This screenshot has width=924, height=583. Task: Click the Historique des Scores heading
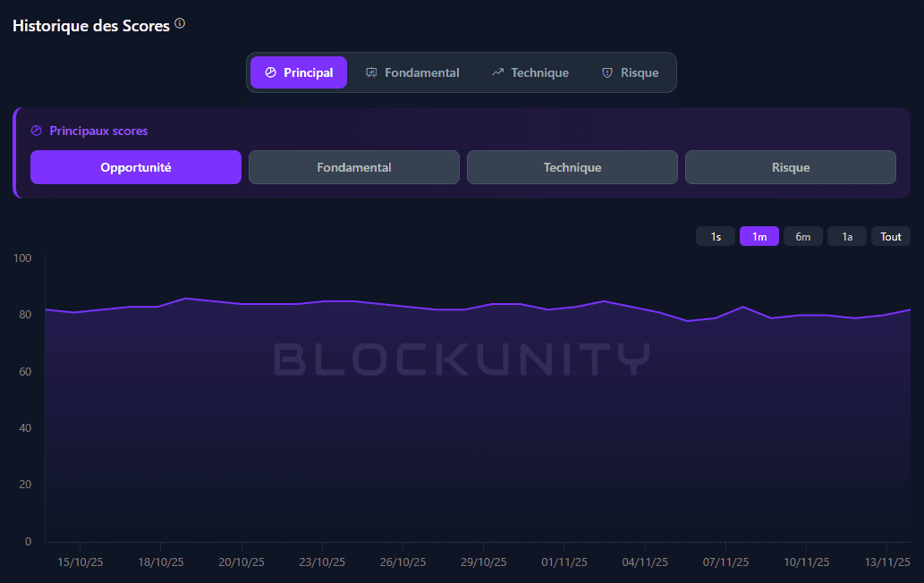coord(91,26)
